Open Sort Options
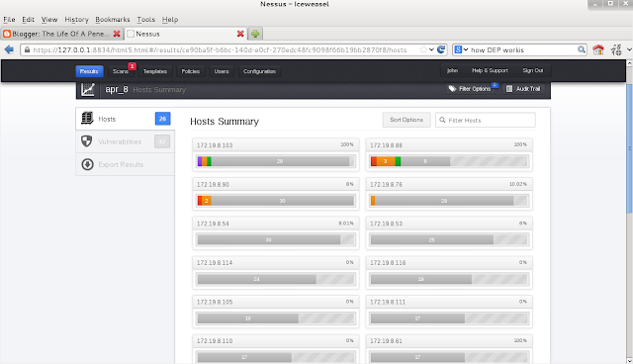Viewport: 633px width, 364px height. (x=407, y=120)
